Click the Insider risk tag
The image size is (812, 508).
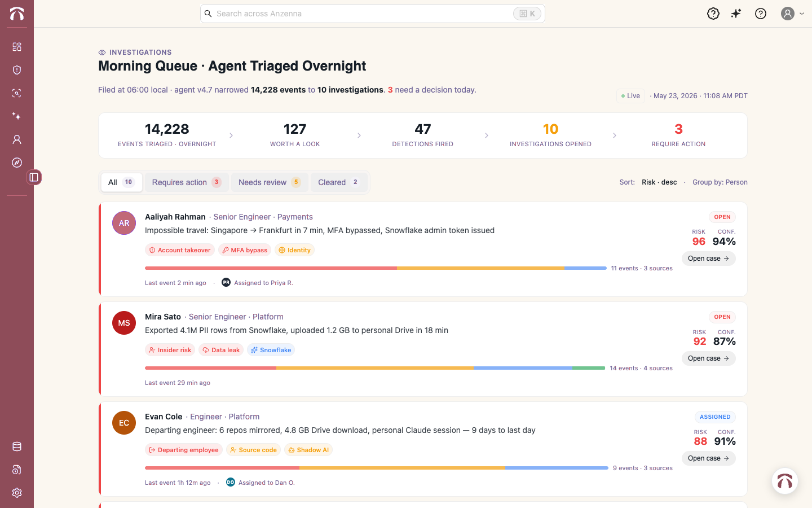coord(170,350)
